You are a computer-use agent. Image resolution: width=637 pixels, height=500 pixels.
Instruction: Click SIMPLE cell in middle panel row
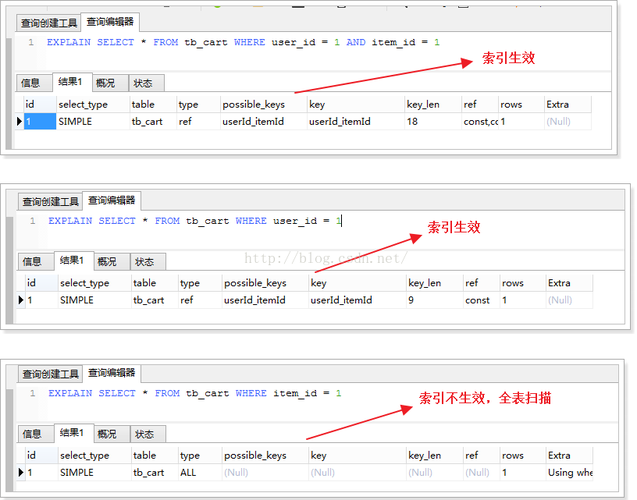click(94, 300)
